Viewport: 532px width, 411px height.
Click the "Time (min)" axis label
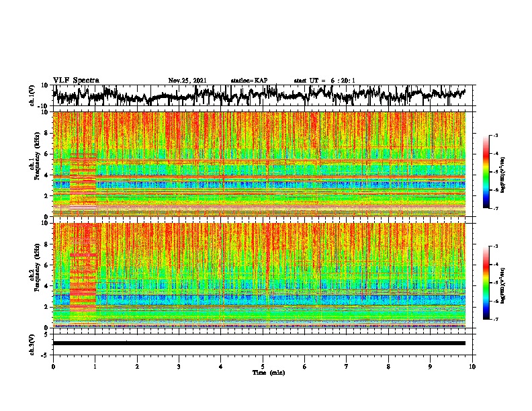coord(269,373)
